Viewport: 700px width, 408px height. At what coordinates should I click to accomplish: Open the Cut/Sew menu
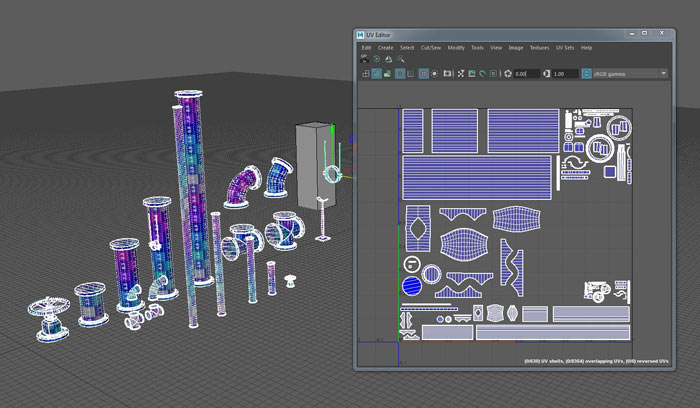tap(432, 47)
